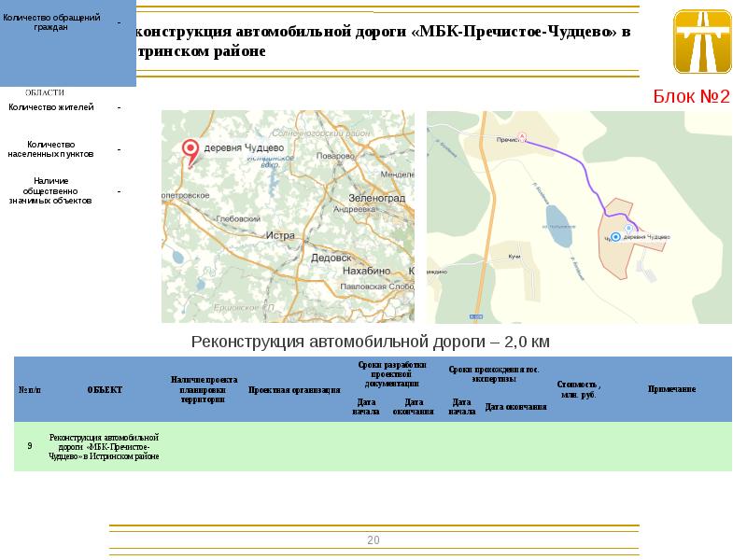
Task: Select the Дедовск label on the left map
Action: [x=330, y=257]
